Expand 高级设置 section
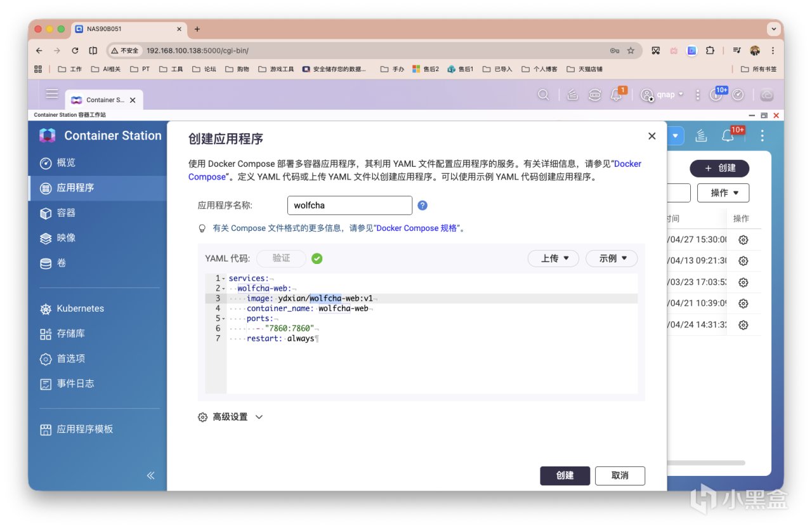 pos(230,417)
